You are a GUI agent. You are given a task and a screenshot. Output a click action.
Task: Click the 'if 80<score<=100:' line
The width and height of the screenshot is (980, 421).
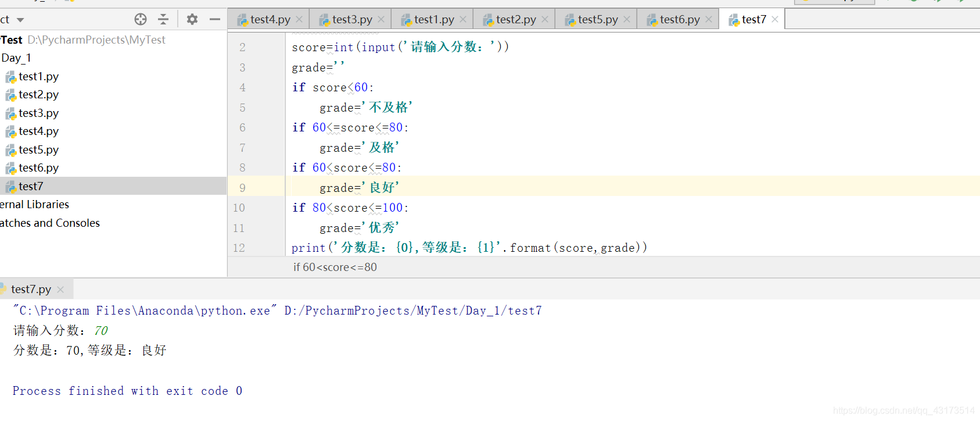point(350,208)
